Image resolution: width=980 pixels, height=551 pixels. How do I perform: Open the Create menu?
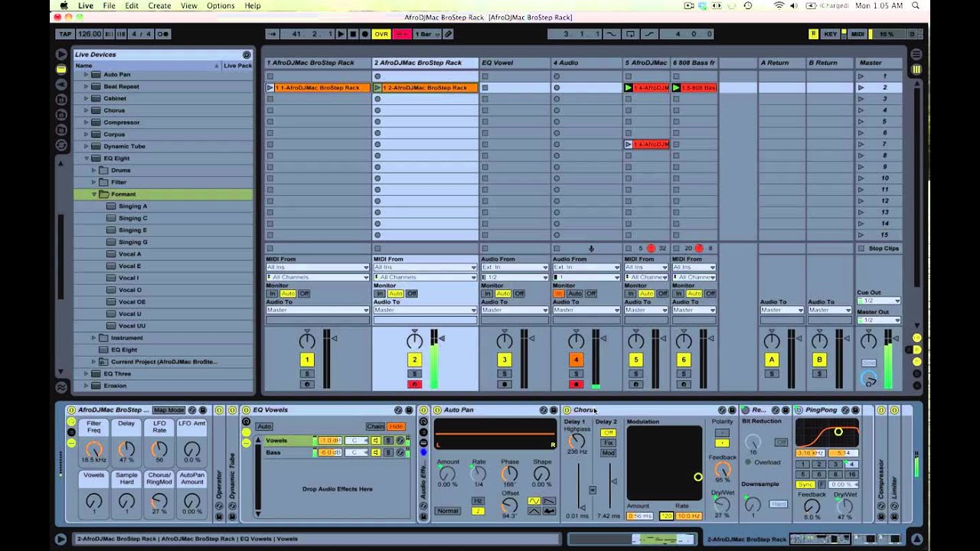(159, 5)
